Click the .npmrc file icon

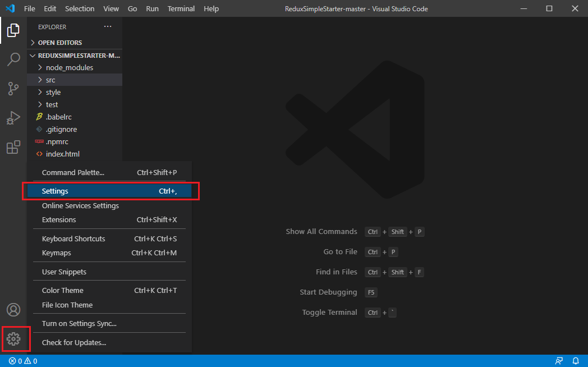39,141
